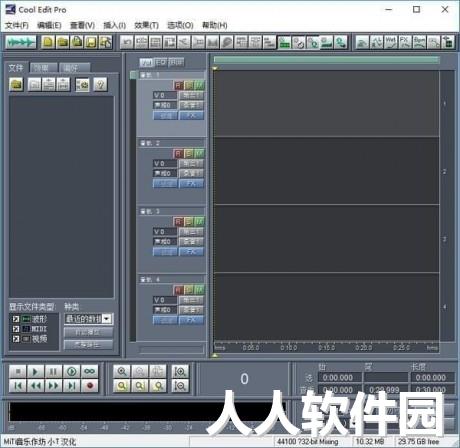Image resolution: width=460 pixels, height=448 pixels.
Task: Click the green horizontal scroll bar above tracks
Action: coord(326,60)
